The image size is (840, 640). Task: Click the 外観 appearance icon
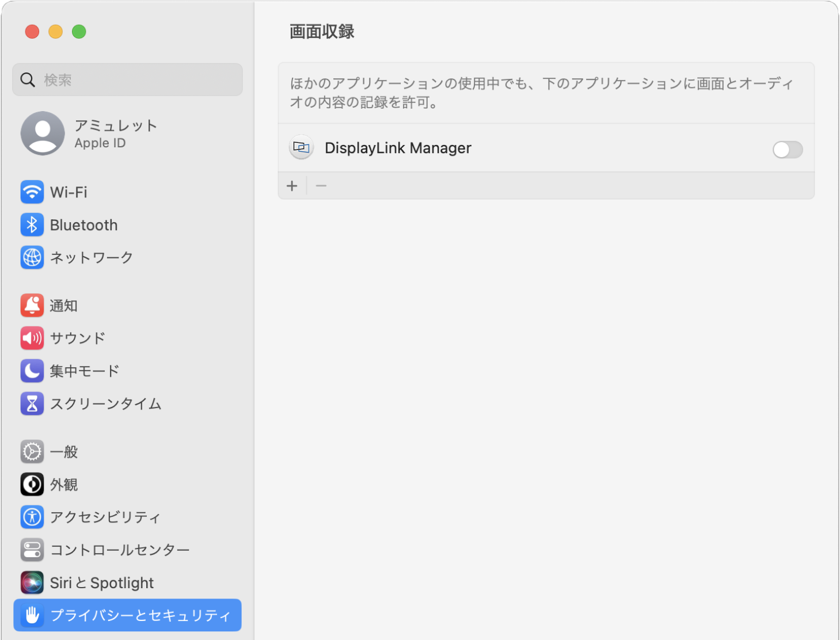click(x=32, y=485)
